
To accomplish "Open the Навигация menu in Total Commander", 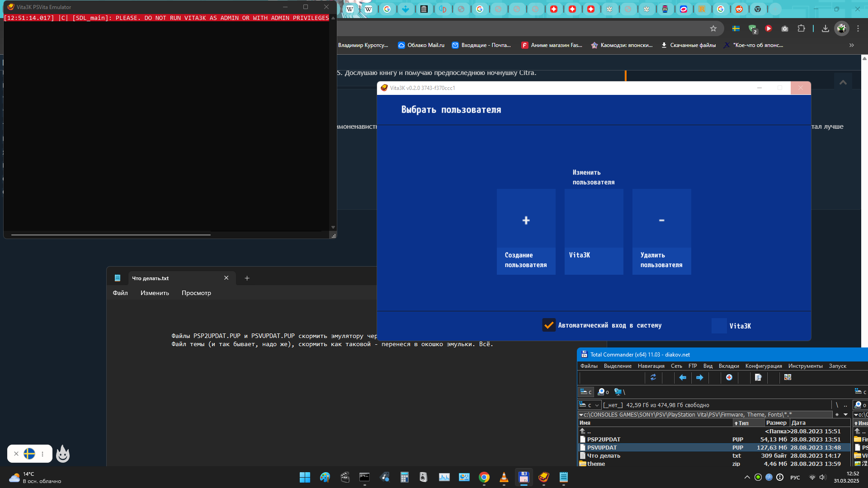I will click(651, 366).
